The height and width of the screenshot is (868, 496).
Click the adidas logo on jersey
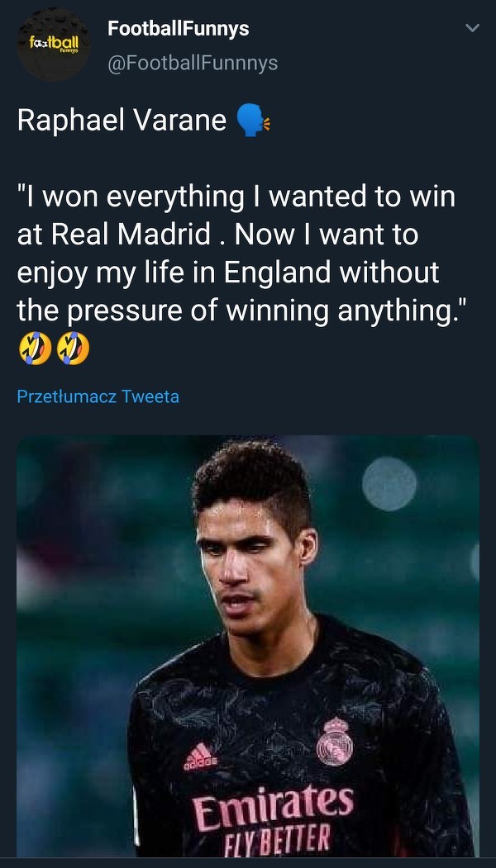pyautogui.click(x=200, y=756)
